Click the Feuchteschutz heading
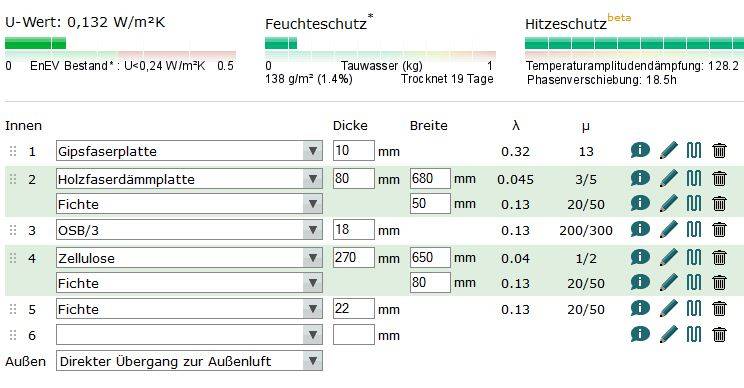744x388 pixels. pyautogui.click(x=316, y=24)
